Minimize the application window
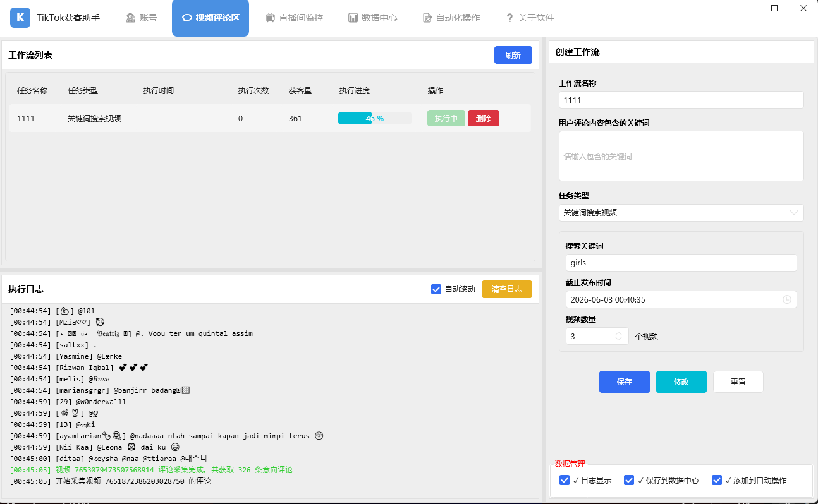 click(x=745, y=8)
